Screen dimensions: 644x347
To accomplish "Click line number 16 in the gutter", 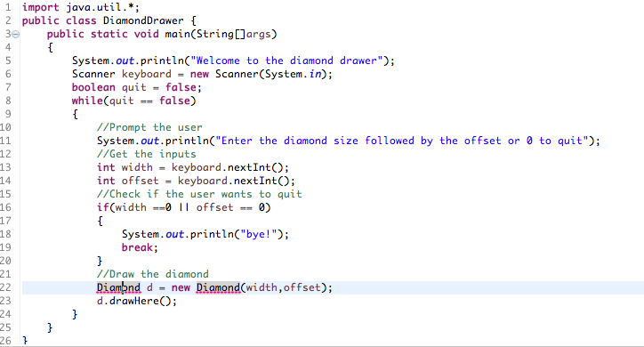I will click(5, 207).
